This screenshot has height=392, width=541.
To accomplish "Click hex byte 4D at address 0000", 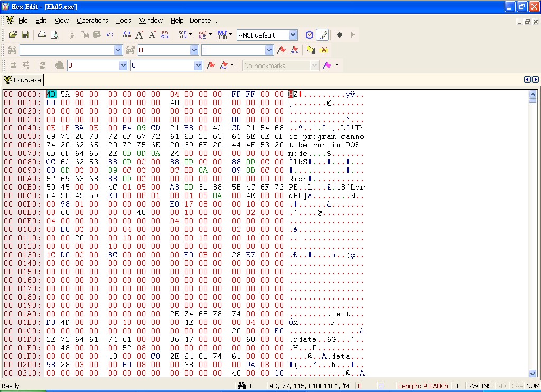I will point(51,94).
